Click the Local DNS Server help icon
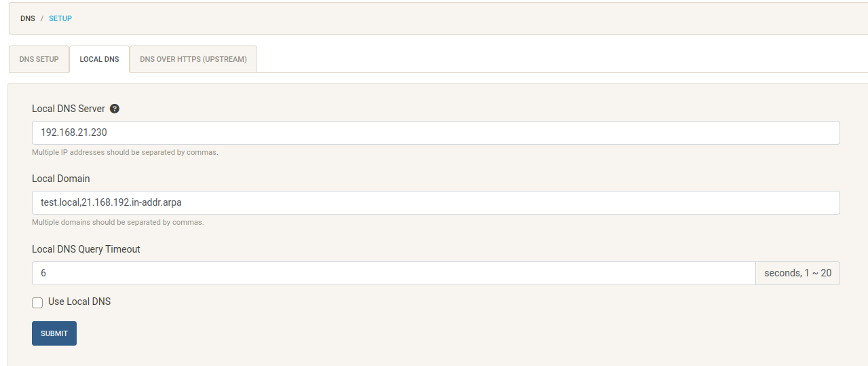This screenshot has height=366, width=868. coord(115,109)
